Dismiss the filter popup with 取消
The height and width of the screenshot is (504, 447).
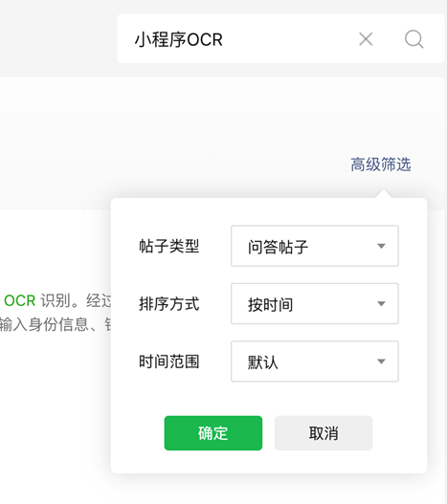click(324, 433)
